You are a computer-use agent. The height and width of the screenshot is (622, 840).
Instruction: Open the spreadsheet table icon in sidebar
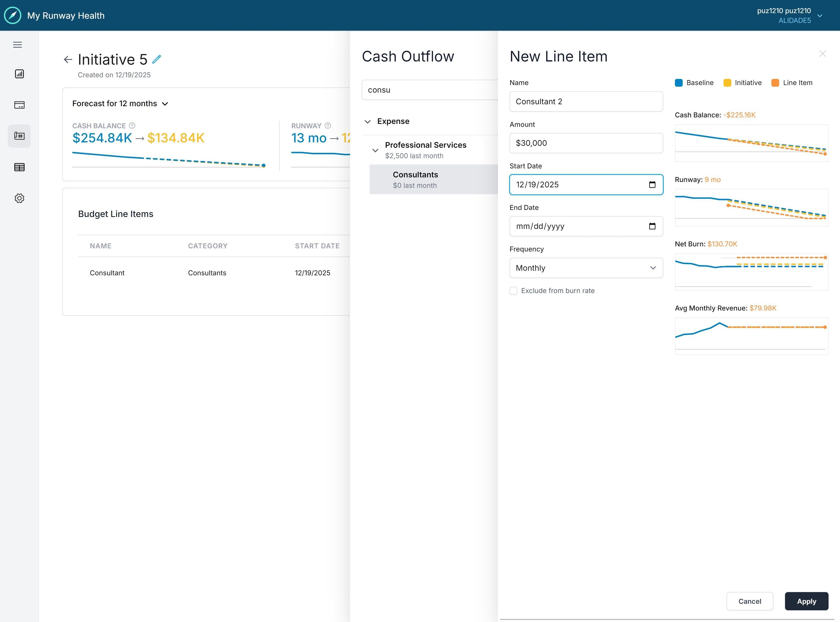coord(19,167)
